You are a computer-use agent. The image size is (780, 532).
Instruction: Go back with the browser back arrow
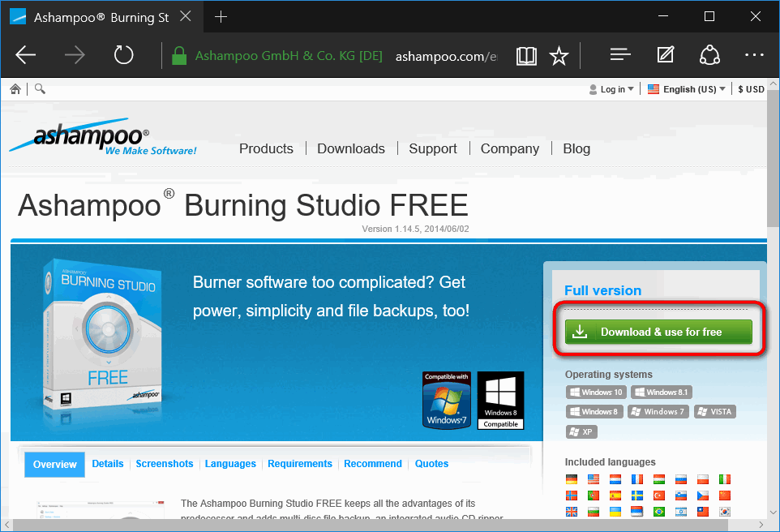click(x=25, y=55)
